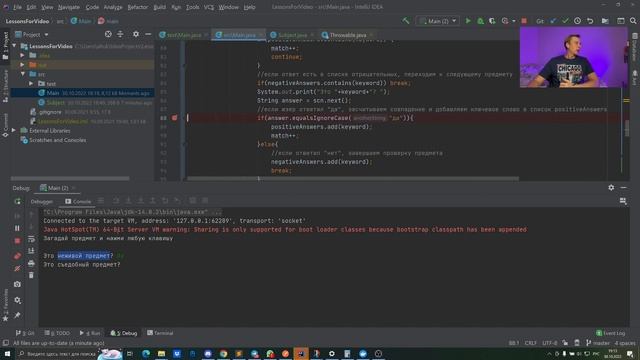Open thread dump camera icon
The width and height of the screenshot is (640, 360).
tap(17, 284)
